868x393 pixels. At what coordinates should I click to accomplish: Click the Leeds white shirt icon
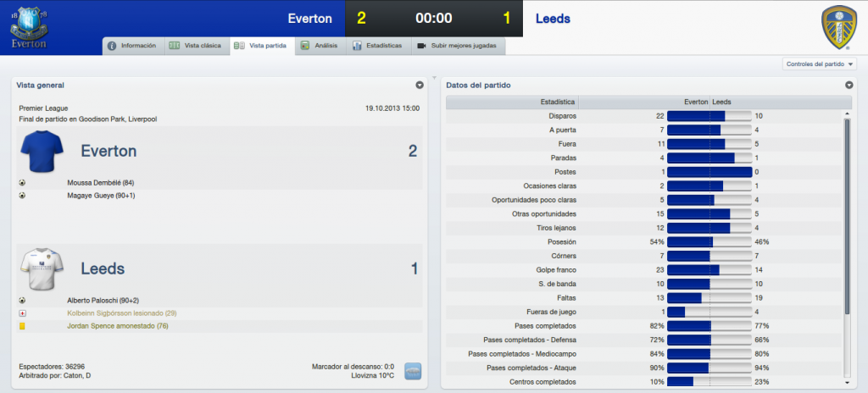[x=42, y=268]
